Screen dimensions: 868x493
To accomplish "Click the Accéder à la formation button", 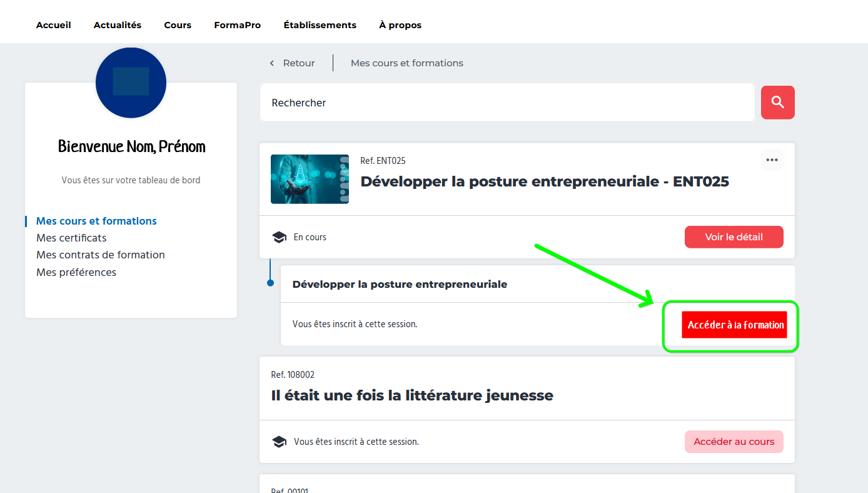I will [x=734, y=325].
